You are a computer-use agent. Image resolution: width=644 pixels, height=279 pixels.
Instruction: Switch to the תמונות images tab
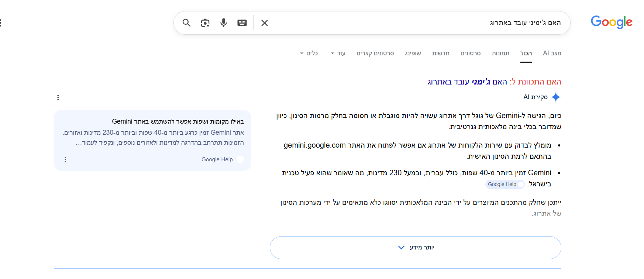tap(500, 53)
